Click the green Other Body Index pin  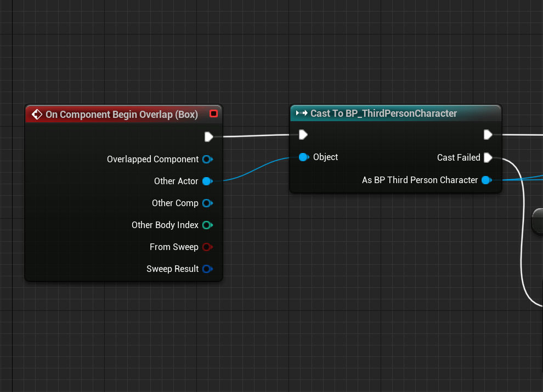(x=207, y=225)
